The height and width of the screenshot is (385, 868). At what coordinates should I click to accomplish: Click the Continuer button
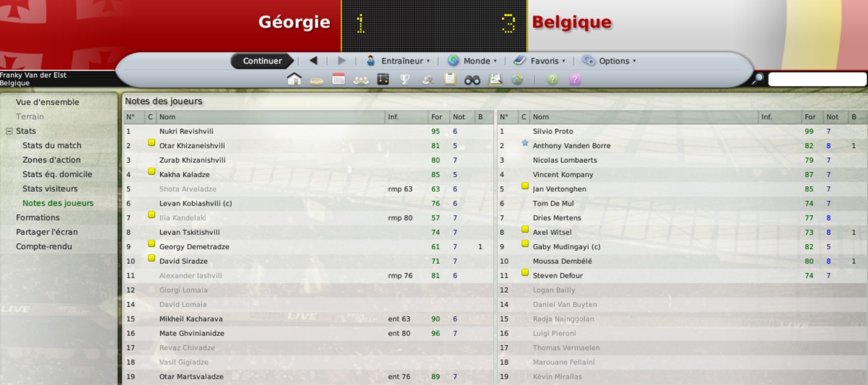pyautogui.click(x=262, y=61)
